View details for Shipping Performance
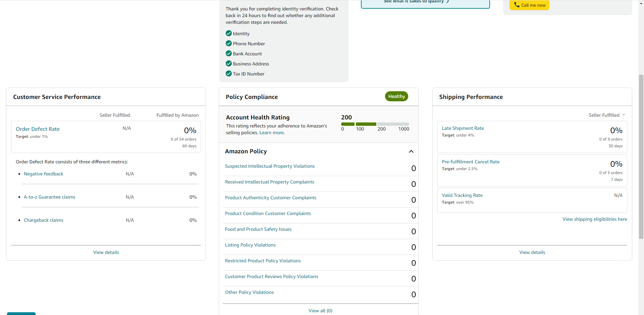644x315 pixels. coord(532,252)
